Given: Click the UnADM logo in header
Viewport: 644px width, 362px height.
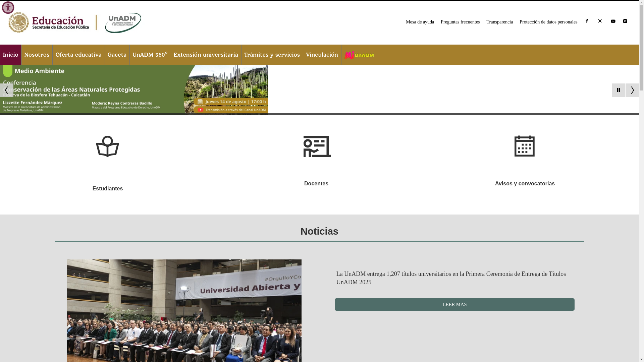Looking at the screenshot, I should click(x=123, y=23).
